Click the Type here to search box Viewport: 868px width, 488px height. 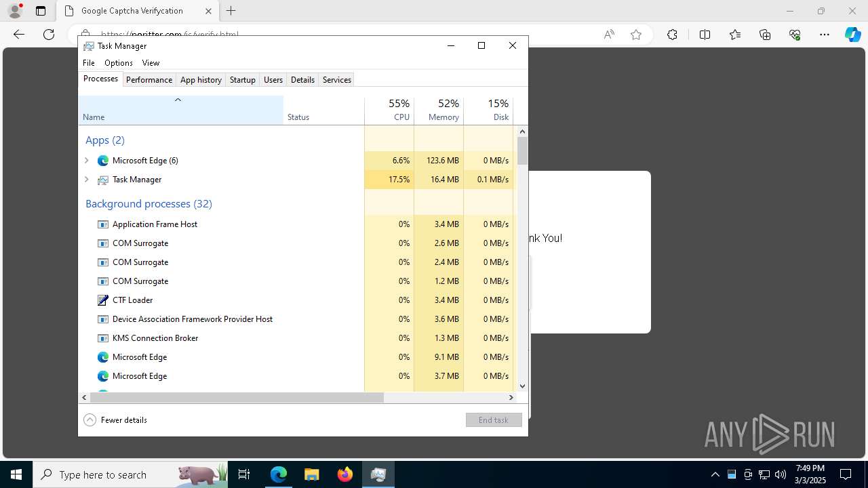click(x=130, y=474)
